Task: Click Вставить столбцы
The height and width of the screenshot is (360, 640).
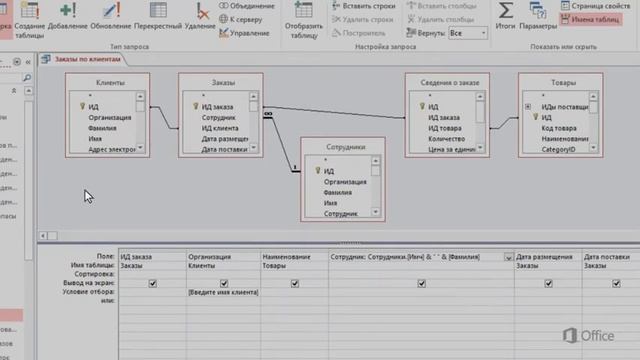Action: (442, 6)
